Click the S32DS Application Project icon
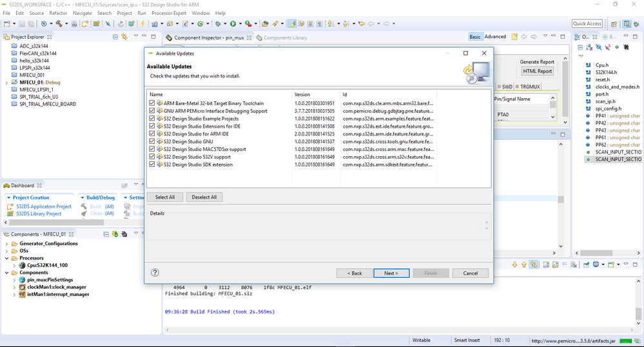Image resolution: width=644 pixels, height=347 pixels. [10, 206]
